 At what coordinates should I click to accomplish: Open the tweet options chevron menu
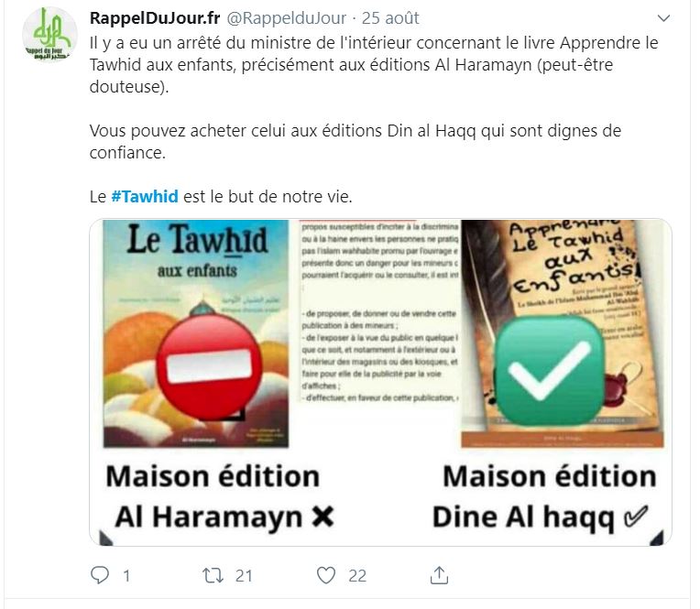coord(664,18)
